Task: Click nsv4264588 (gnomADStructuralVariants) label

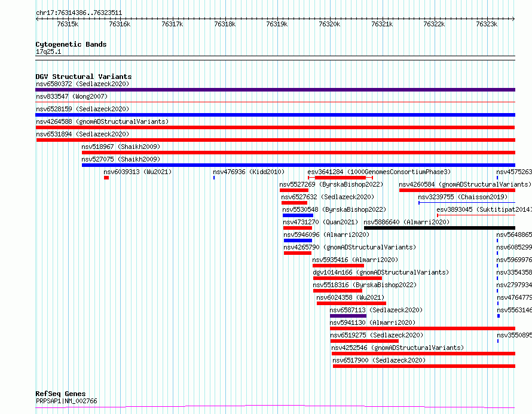Action: pyautogui.click(x=102, y=121)
